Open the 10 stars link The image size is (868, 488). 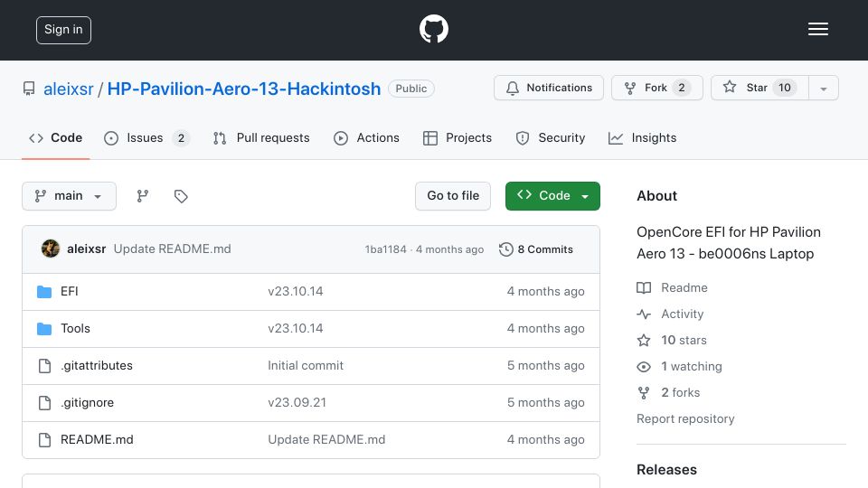672,341
